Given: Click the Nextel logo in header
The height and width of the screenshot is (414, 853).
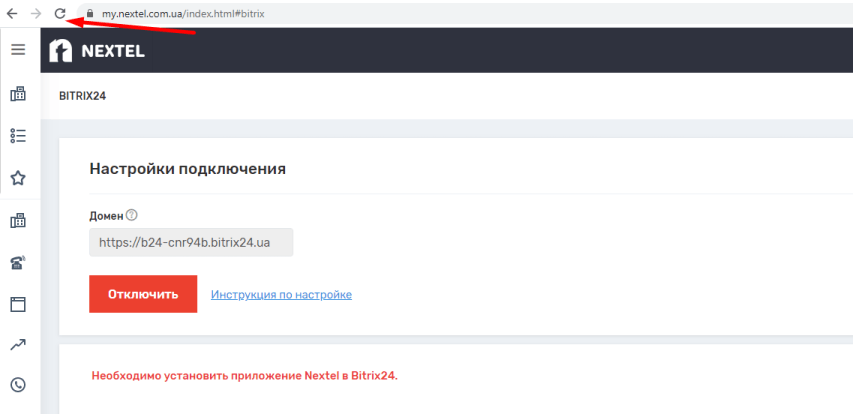Looking at the screenshot, I should click(98, 51).
